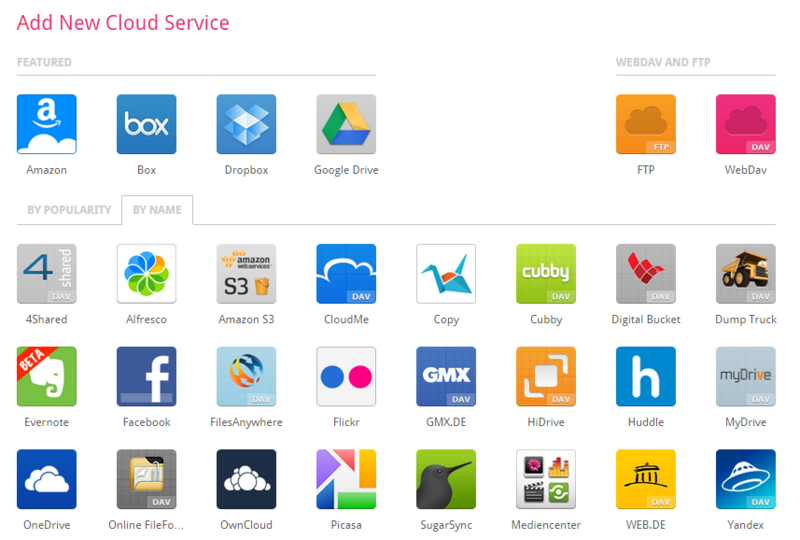This screenshot has width=800, height=540.
Task: Click the Add New Cloud Service heading
Action: tap(123, 22)
